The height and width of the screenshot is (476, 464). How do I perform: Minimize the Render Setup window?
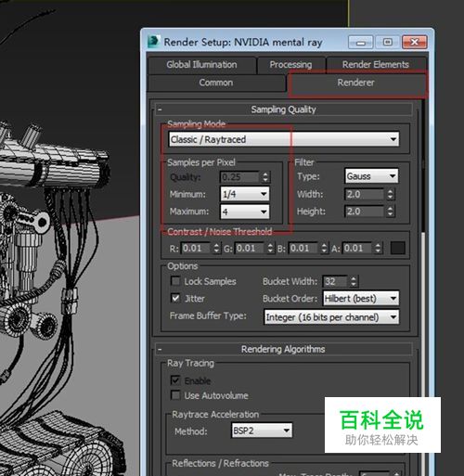tap(361, 42)
